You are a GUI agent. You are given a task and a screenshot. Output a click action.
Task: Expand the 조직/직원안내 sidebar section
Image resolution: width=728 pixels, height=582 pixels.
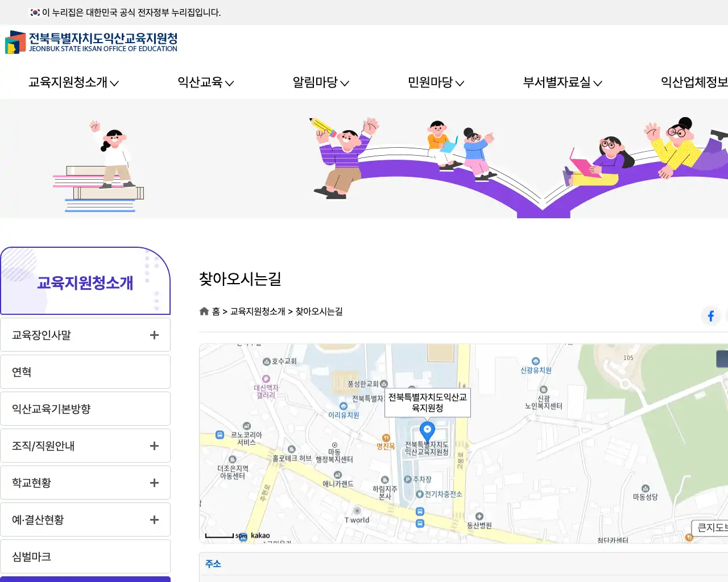tap(154, 446)
